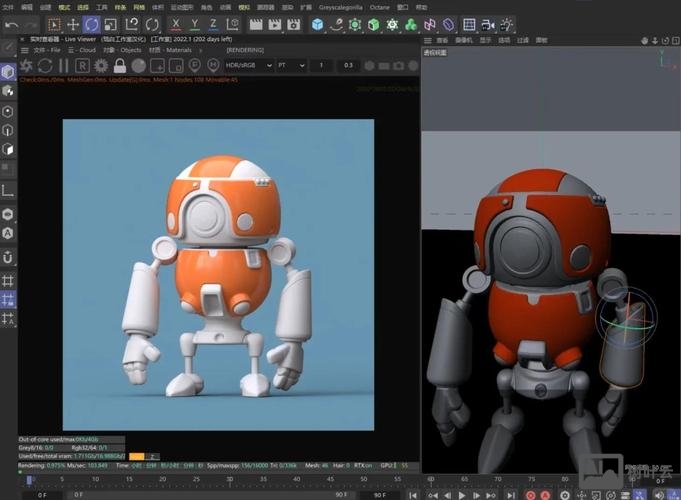Click the magnet snap icon in left sidebar
Image resolution: width=681 pixels, height=500 pixels.
(8, 257)
